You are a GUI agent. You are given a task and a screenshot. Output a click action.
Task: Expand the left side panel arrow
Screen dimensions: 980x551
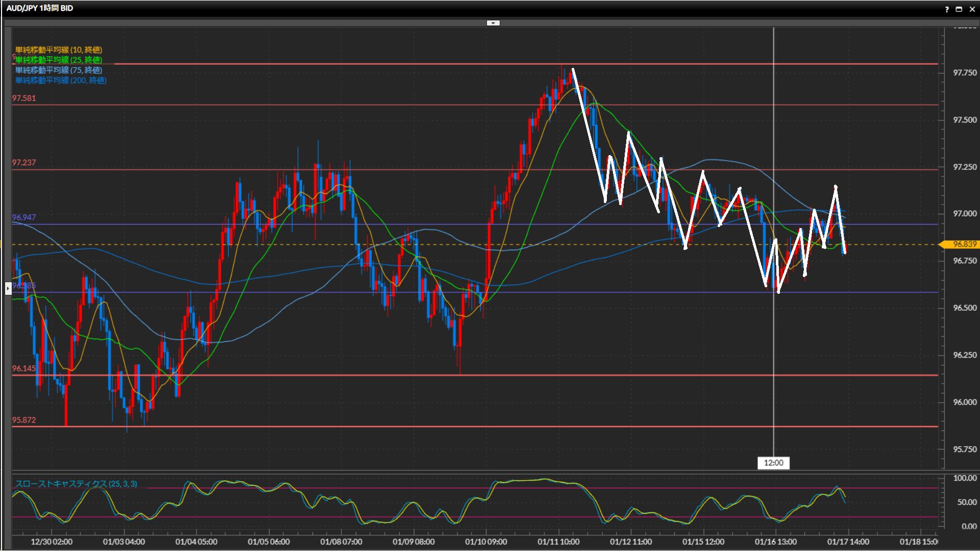point(8,289)
